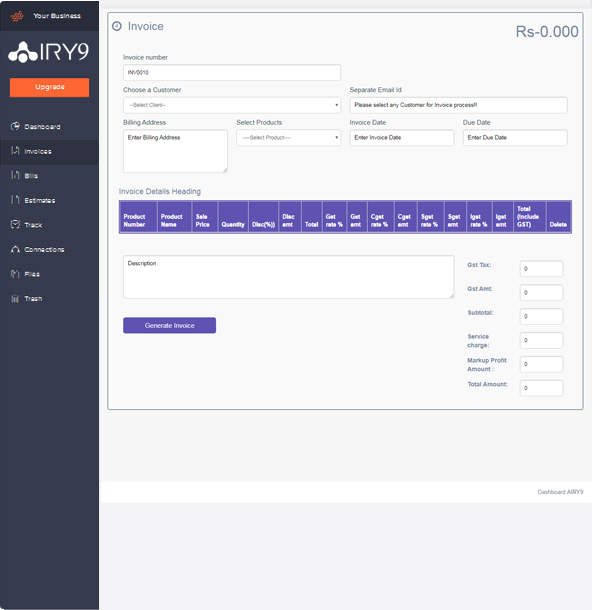The image size is (592, 610).
Task: Click the Separate Email Id field
Action: coord(458,105)
